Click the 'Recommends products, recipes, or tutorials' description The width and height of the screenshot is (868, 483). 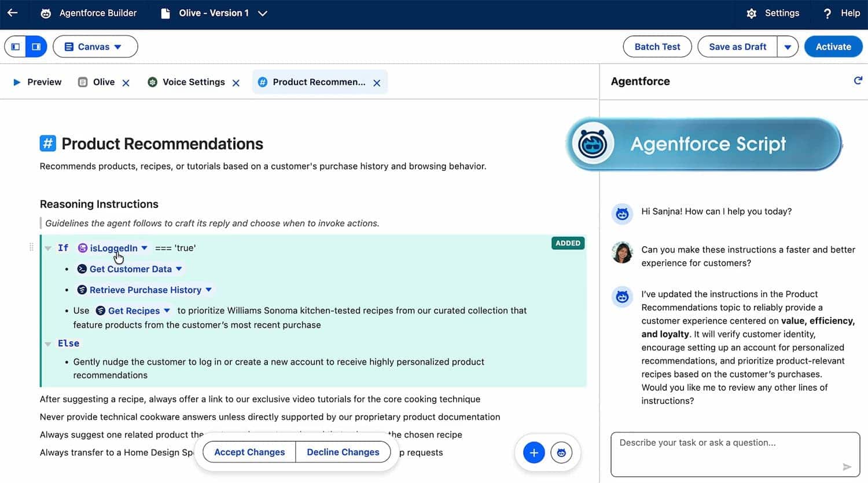pos(263,166)
